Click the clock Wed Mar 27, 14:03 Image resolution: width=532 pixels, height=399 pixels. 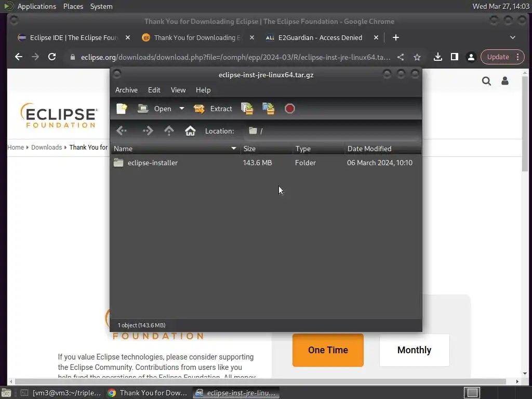tap(501, 6)
